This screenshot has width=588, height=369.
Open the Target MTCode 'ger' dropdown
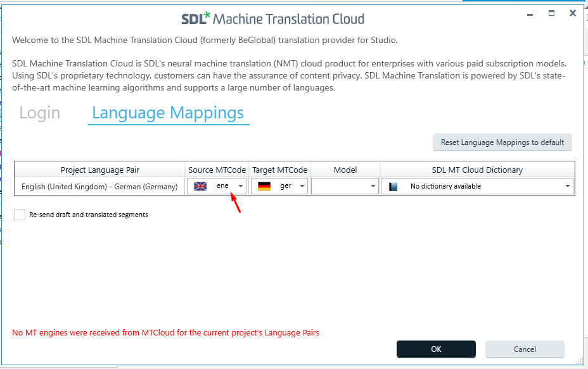tap(279, 186)
